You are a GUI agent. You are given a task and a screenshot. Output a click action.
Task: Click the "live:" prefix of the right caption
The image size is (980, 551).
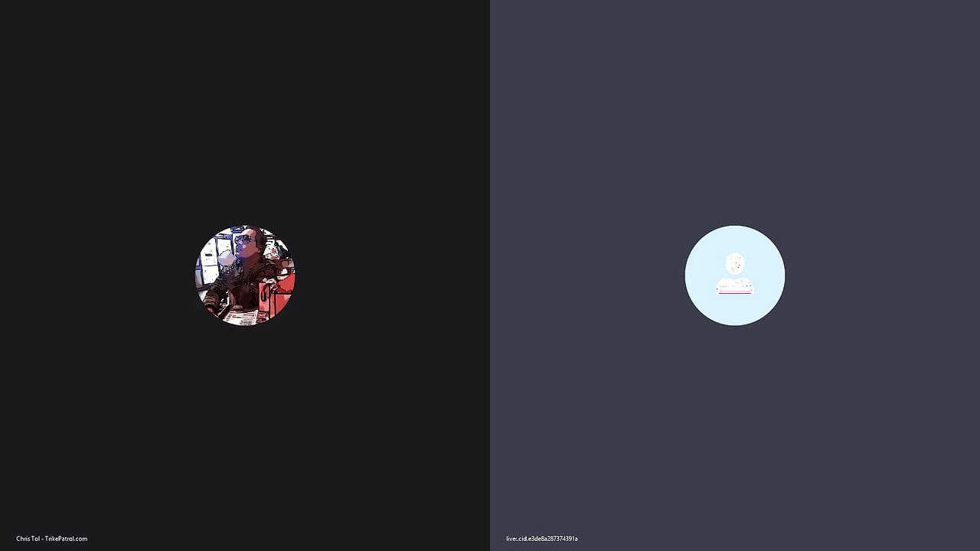[x=512, y=539]
